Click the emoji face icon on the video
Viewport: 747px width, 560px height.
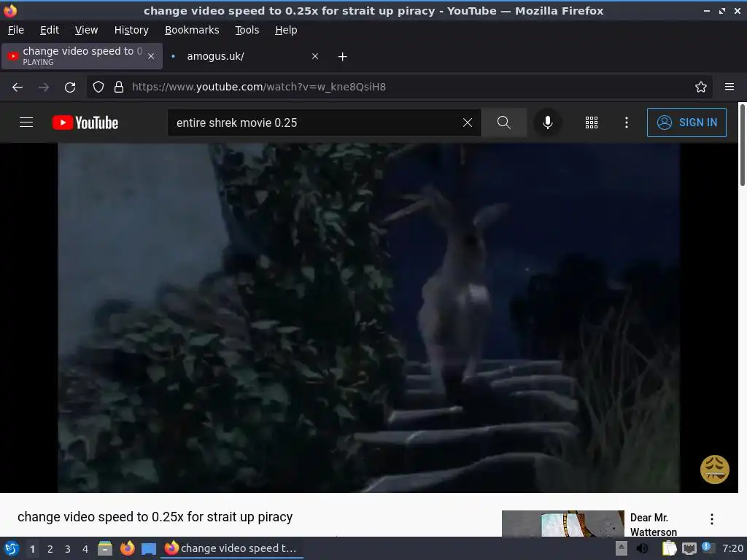(x=715, y=470)
